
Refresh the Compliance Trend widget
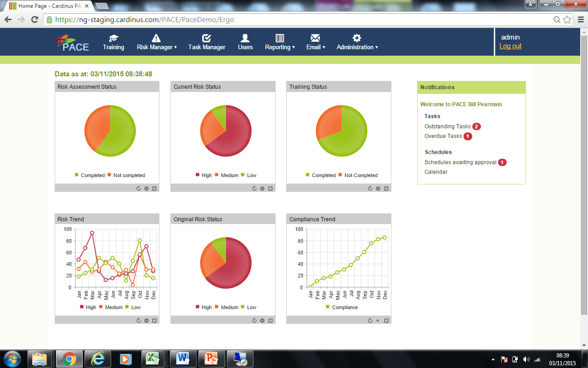click(x=370, y=320)
